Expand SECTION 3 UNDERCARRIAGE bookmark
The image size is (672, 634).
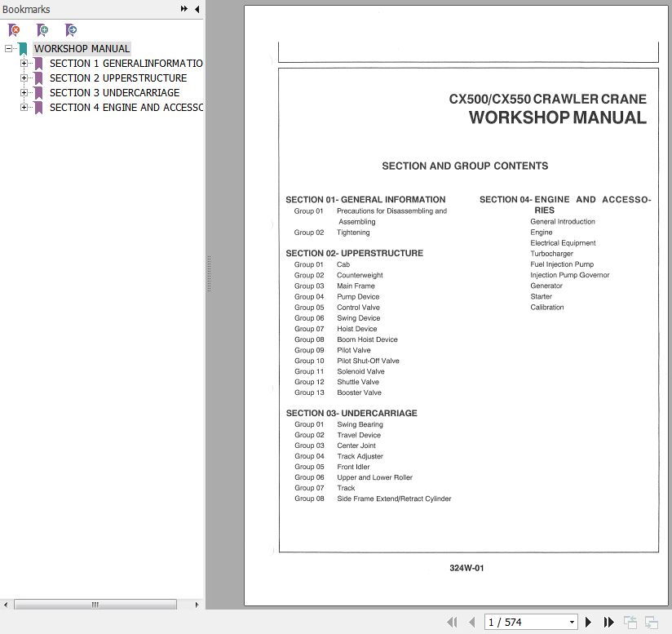pos(24,92)
